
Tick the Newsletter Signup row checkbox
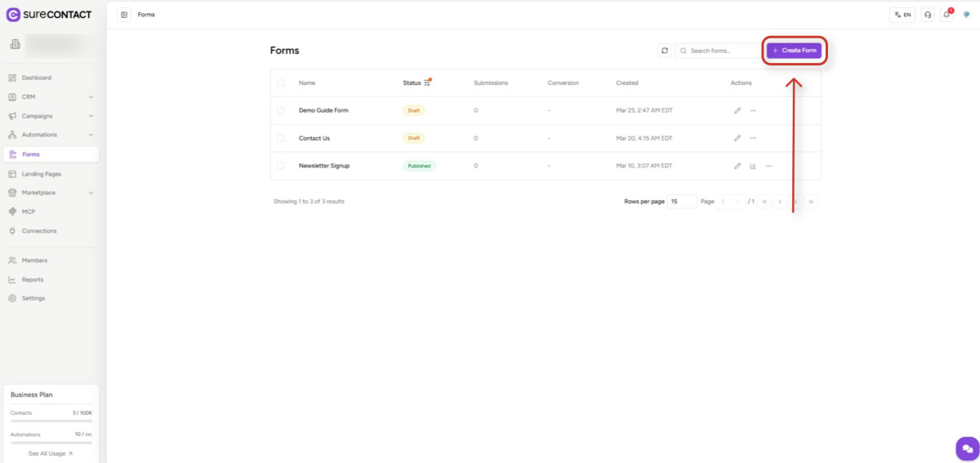click(281, 166)
